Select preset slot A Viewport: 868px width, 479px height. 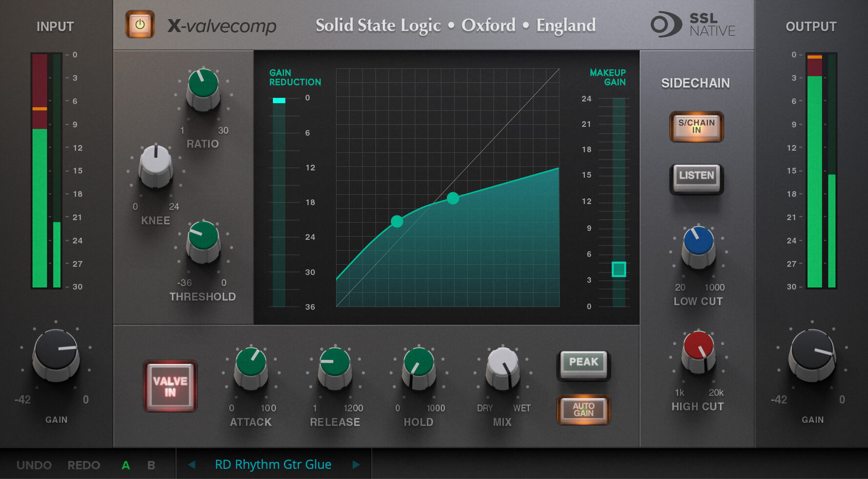(126, 465)
